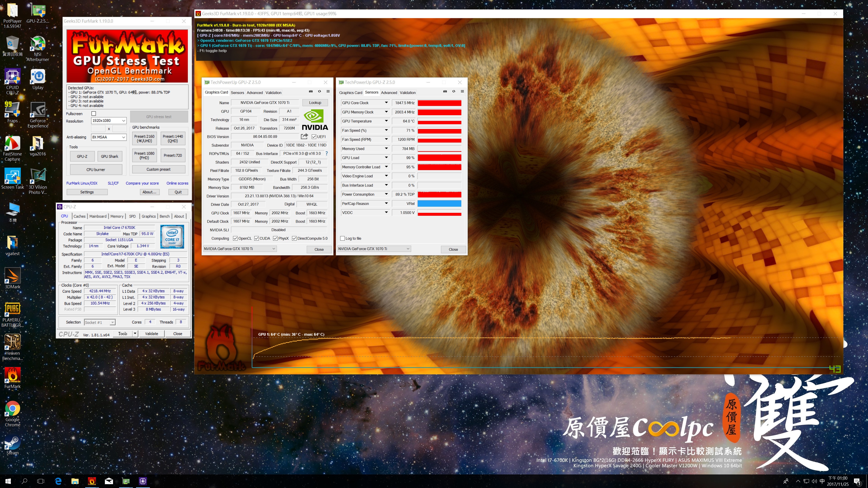Click the CPU burner button in FurMark

point(96,170)
